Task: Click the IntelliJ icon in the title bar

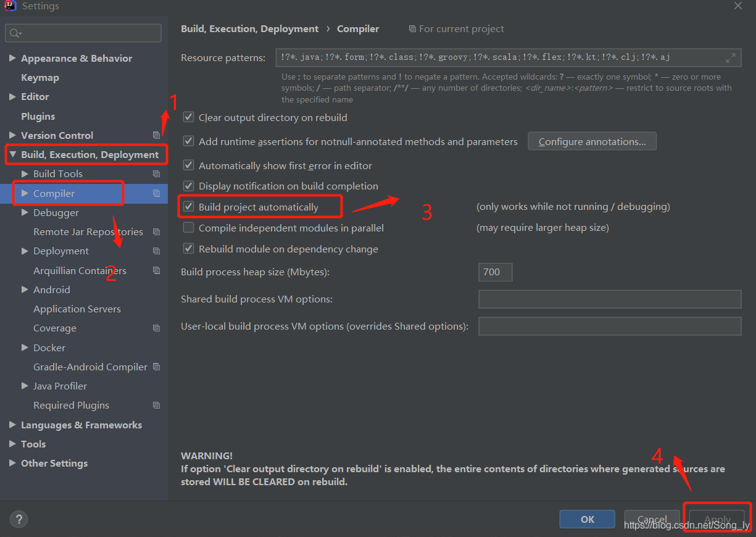Action: (10, 6)
